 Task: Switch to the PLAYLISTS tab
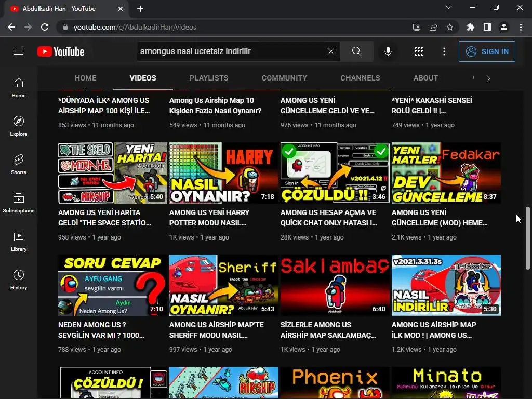(209, 78)
